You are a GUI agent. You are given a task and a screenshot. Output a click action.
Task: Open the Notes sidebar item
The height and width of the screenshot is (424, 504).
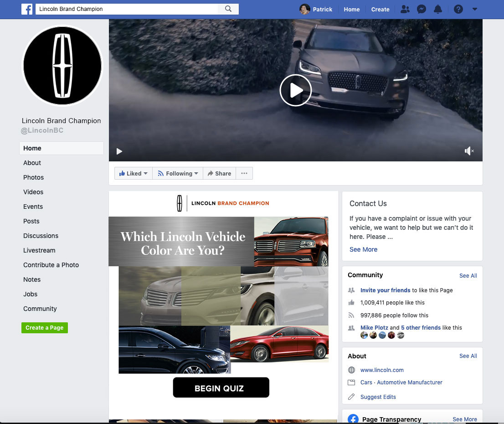click(x=32, y=279)
